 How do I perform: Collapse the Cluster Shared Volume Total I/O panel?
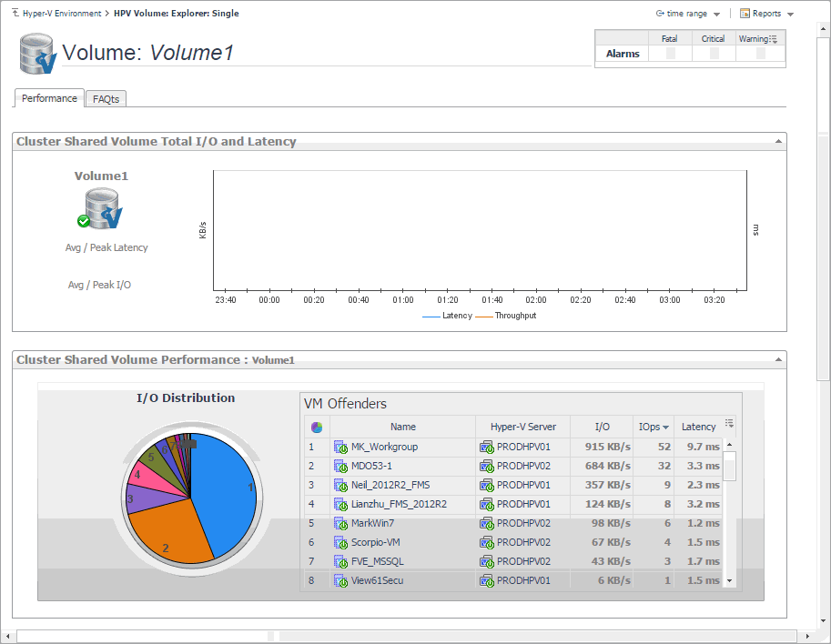[778, 142]
